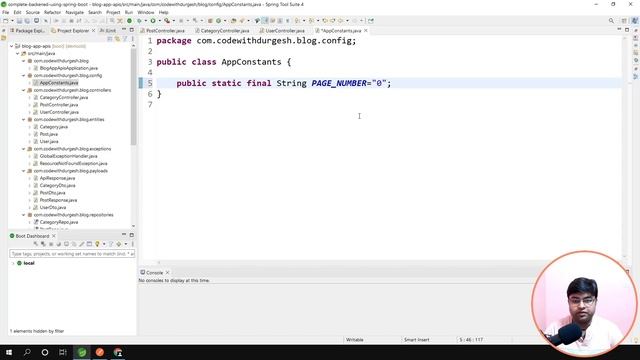Click the stop icon in Boot Dashboard toolbar
Screen dimensions: 640x360
click(x=51, y=244)
